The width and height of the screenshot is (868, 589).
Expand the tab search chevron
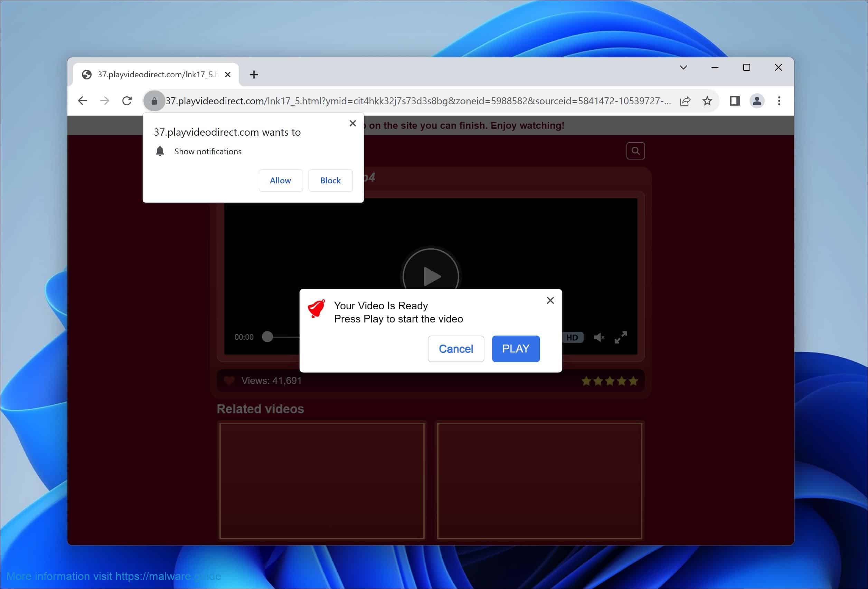tap(683, 68)
